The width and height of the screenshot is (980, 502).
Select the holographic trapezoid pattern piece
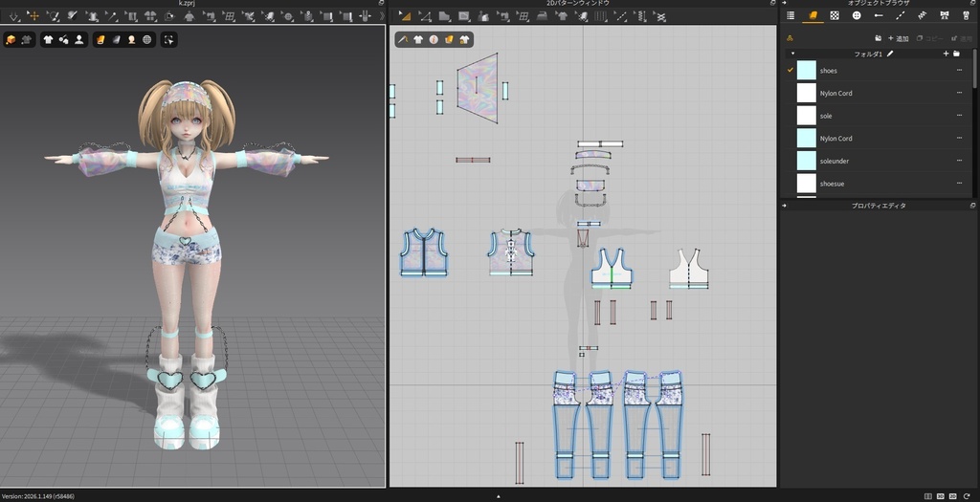[478, 88]
